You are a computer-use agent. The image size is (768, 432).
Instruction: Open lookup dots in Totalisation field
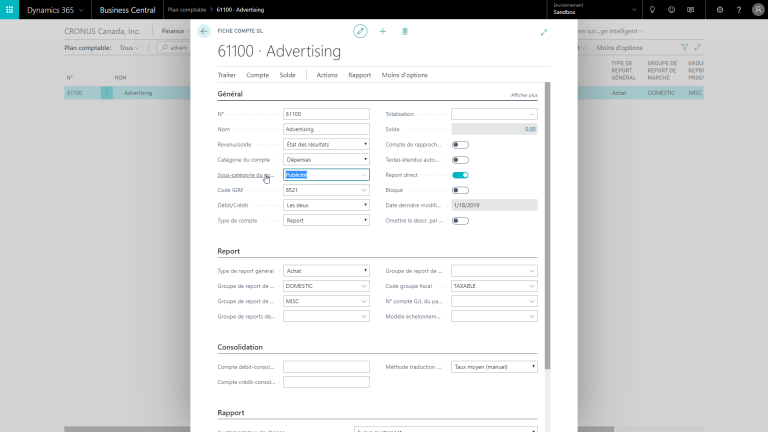[531, 114]
